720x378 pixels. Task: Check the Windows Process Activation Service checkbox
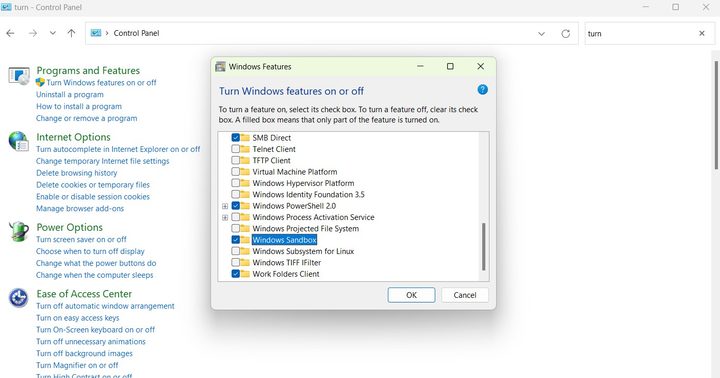(236, 217)
